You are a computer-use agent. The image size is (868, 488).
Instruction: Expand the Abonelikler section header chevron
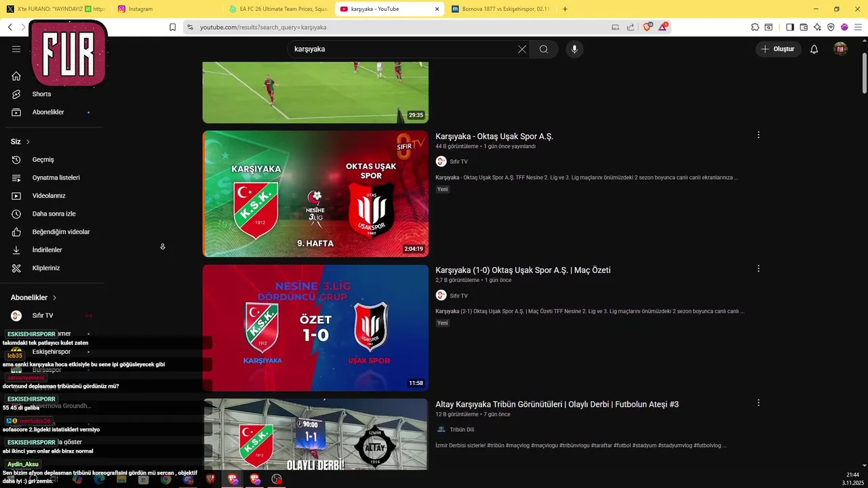pos(55,298)
